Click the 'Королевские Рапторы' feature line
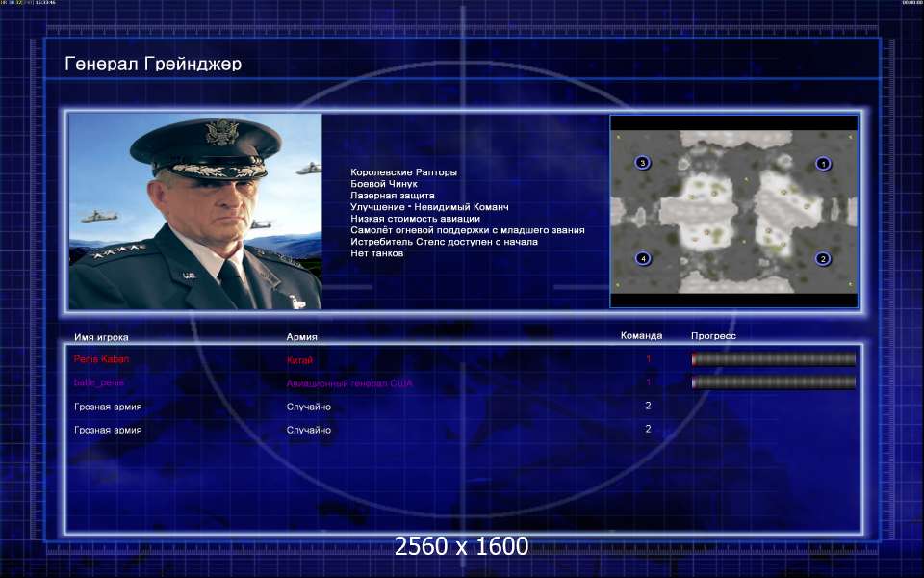The height and width of the screenshot is (578, 924). 403,172
